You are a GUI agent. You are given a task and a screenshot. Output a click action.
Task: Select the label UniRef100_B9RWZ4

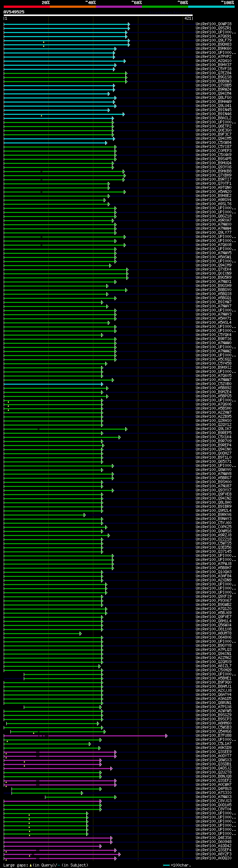213,90
